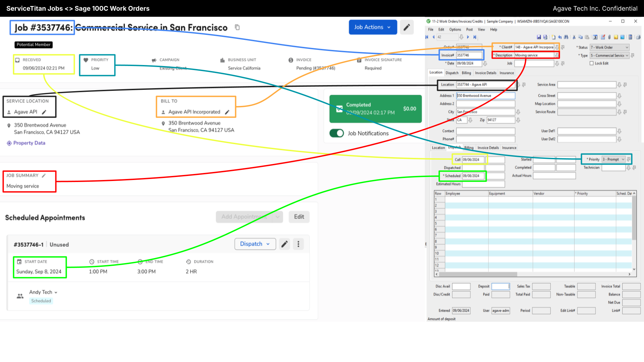Switch to the Invoice Details tab in the upper row
The height and width of the screenshot is (362, 644).
click(485, 73)
